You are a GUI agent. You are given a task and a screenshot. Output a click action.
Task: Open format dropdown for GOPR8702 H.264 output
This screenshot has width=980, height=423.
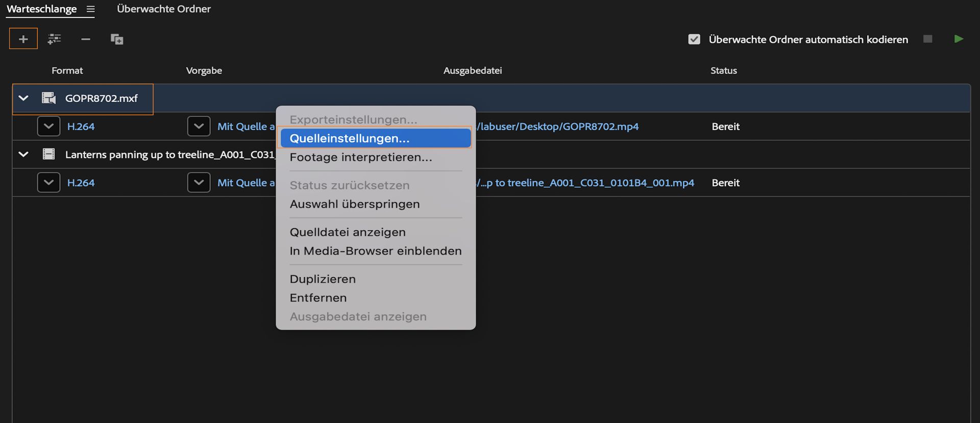[x=48, y=126]
